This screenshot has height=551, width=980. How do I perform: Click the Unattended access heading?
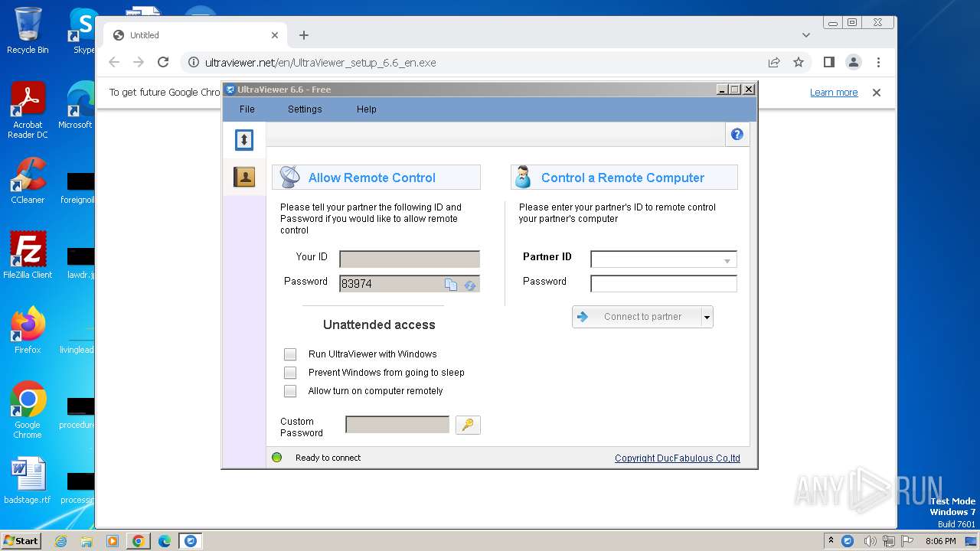coord(379,324)
